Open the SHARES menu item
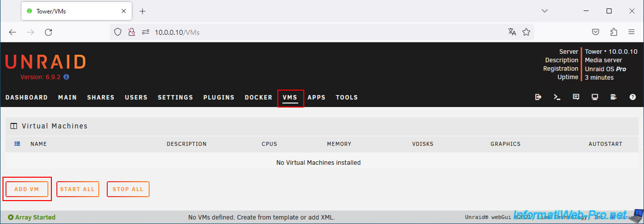 (x=101, y=98)
